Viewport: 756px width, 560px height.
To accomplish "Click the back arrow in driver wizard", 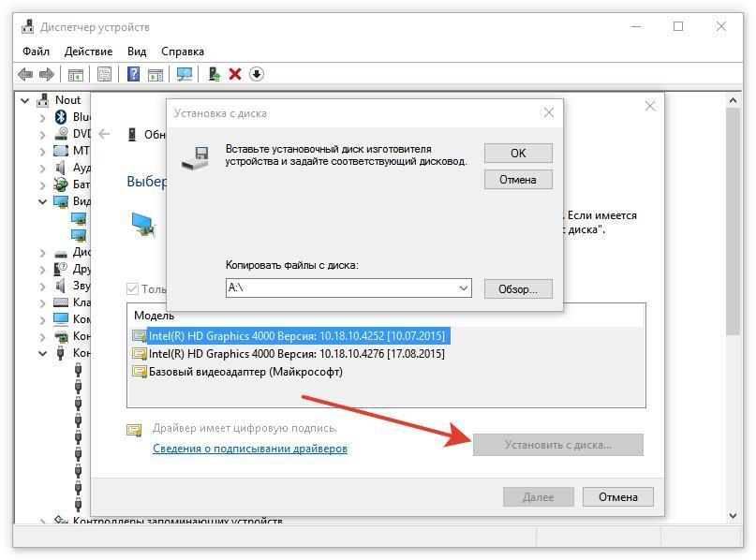I will (104, 134).
